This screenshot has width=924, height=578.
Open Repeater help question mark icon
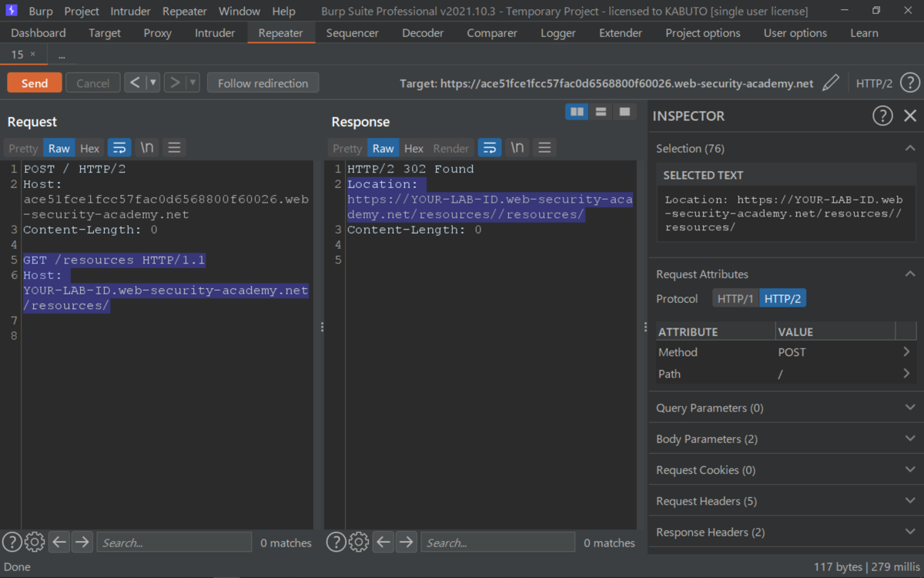click(909, 83)
